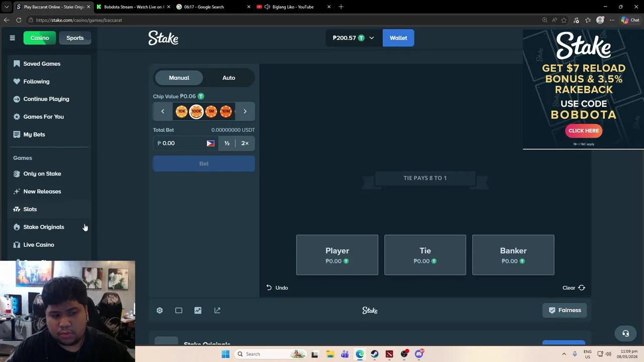This screenshot has width=644, height=362.
Task: Show previous chip values with left arrow
Action: 163,111
